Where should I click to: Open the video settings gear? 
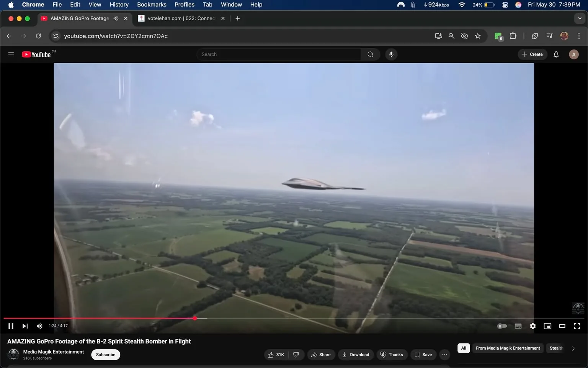(x=532, y=326)
